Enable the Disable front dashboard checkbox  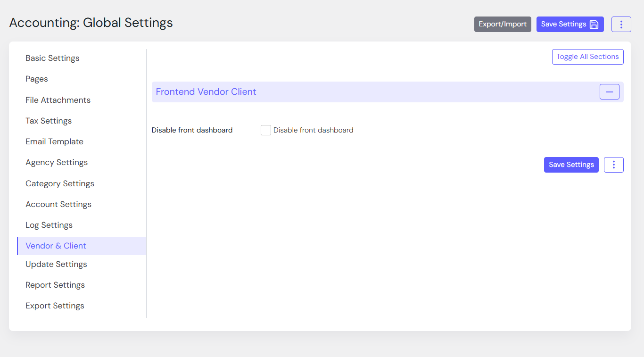(x=266, y=130)
